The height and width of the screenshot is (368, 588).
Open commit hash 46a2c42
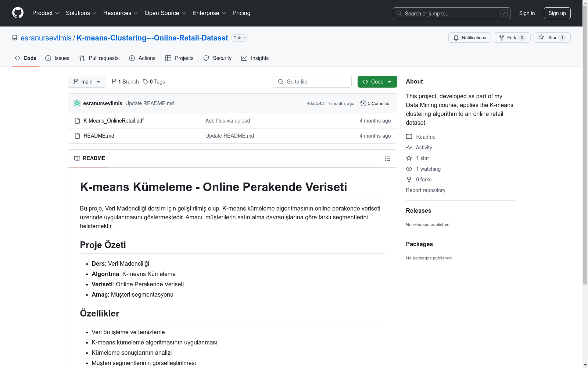[x=315, y=103]
